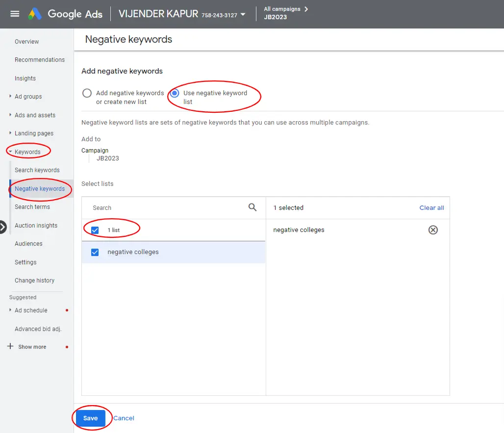Click Clear all selected lists
The width and height of the screenshot is (504, 433).
click(431, 207)
